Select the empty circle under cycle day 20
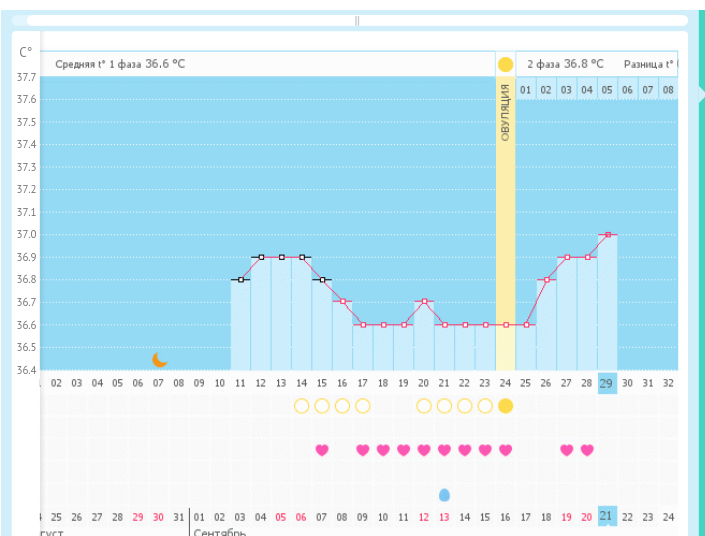The image size is (705, 536). tap(424, 406)
